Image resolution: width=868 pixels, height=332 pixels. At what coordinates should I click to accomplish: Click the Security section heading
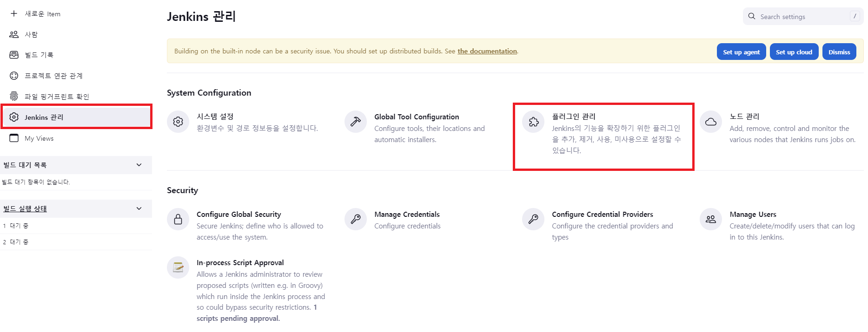(182, 190)
